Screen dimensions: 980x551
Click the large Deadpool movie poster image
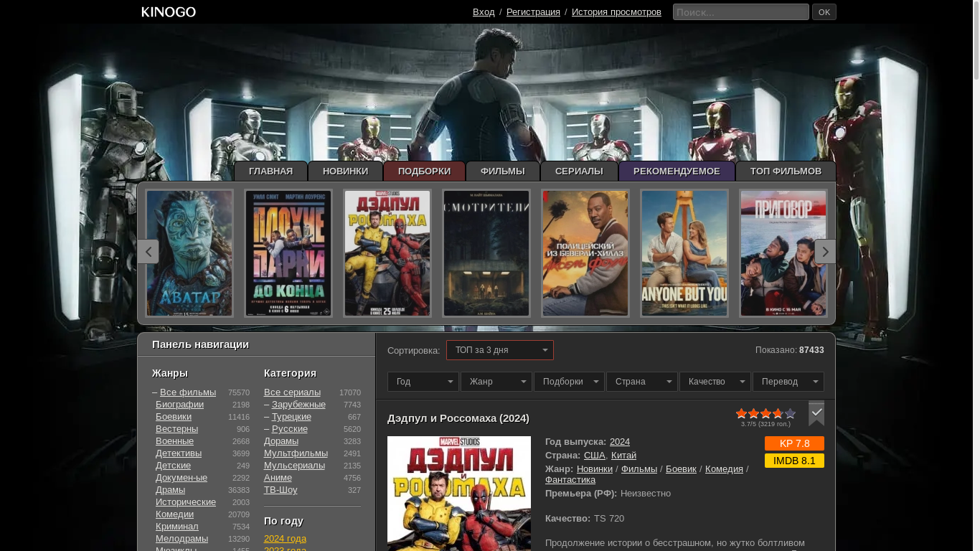click(459, 494)
